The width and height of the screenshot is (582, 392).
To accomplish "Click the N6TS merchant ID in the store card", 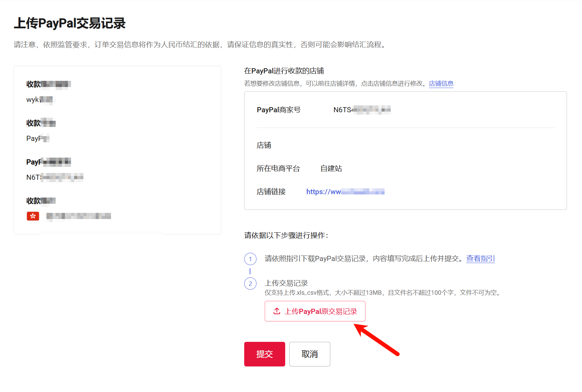I will click(362, 110).
